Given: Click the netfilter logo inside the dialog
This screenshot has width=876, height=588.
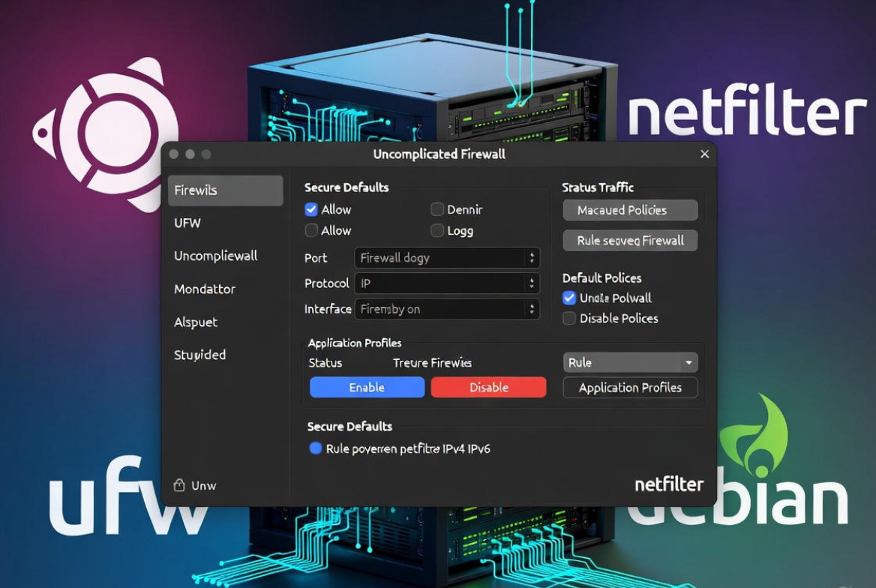Looking at the screenshot, I should (x=669, y=484).
